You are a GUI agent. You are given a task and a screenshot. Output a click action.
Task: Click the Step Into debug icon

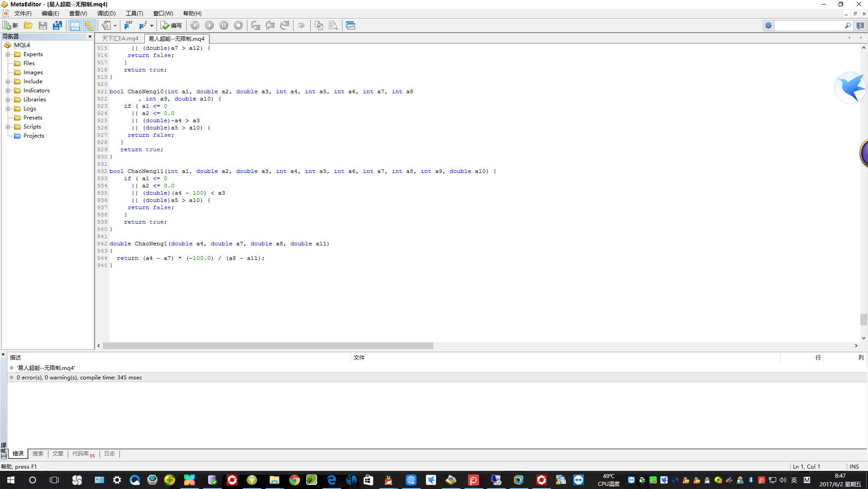click(x=256, y=25)
